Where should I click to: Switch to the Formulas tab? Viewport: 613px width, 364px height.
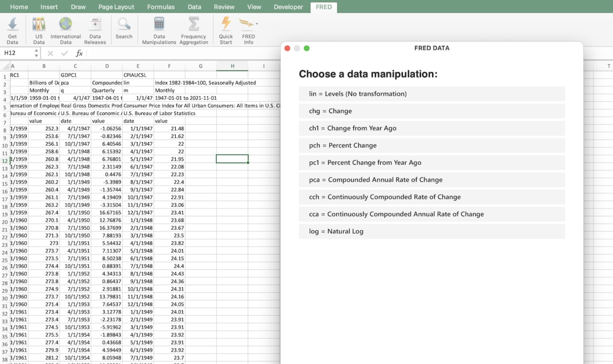[x=161, y=7]
